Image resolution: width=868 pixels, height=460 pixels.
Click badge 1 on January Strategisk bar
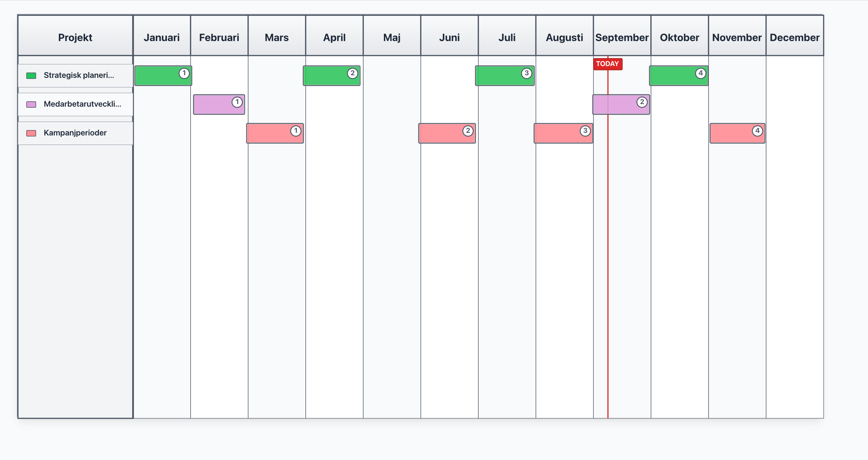click(184, 73)
